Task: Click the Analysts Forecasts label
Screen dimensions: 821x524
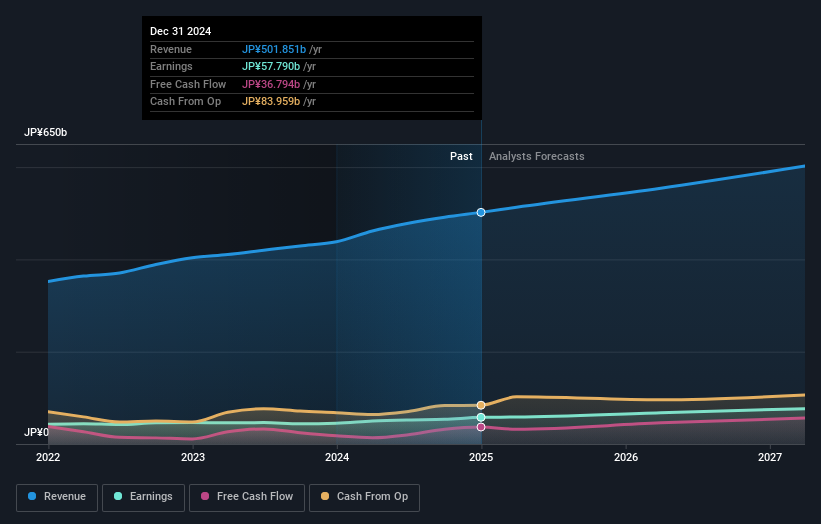Action: tap(537, 157)
